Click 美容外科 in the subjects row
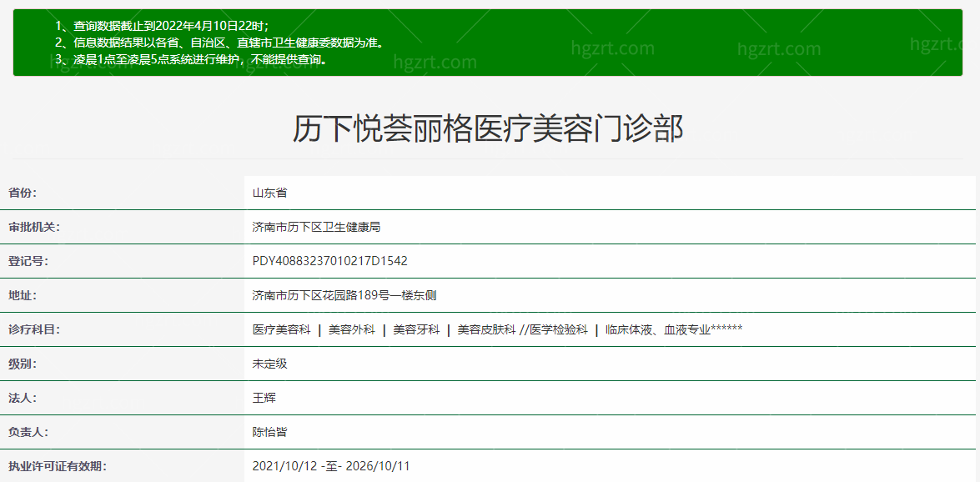 tap(352, 329)
